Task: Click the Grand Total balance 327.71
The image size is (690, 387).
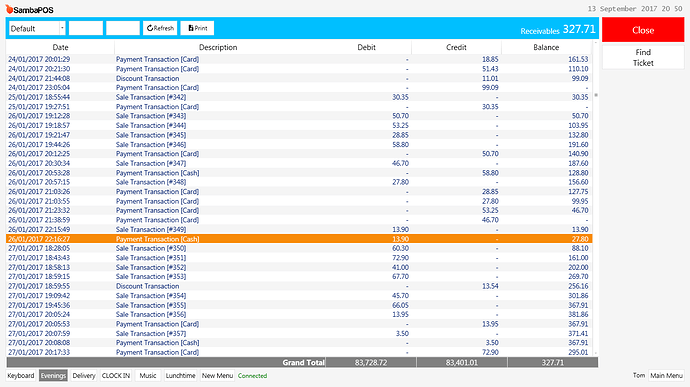Action: point(553,363)
